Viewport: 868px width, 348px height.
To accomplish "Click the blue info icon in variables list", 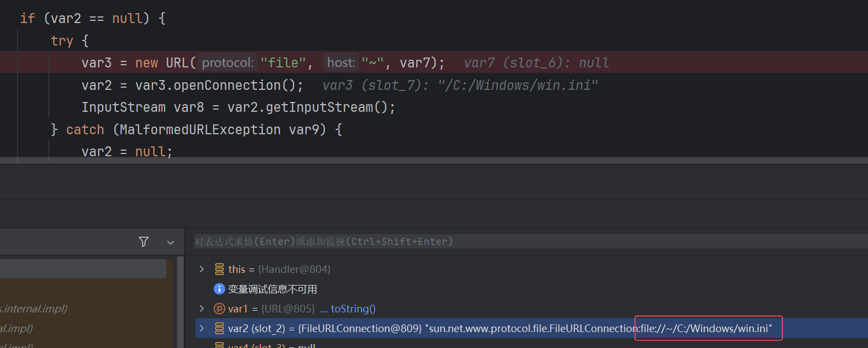I will tap(219, 289).
